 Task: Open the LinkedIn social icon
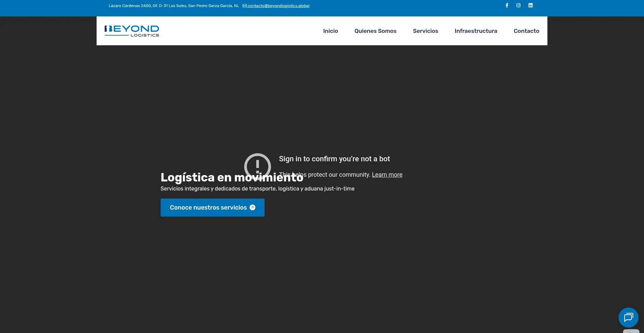pyautogui.click(x=530, y=5)
